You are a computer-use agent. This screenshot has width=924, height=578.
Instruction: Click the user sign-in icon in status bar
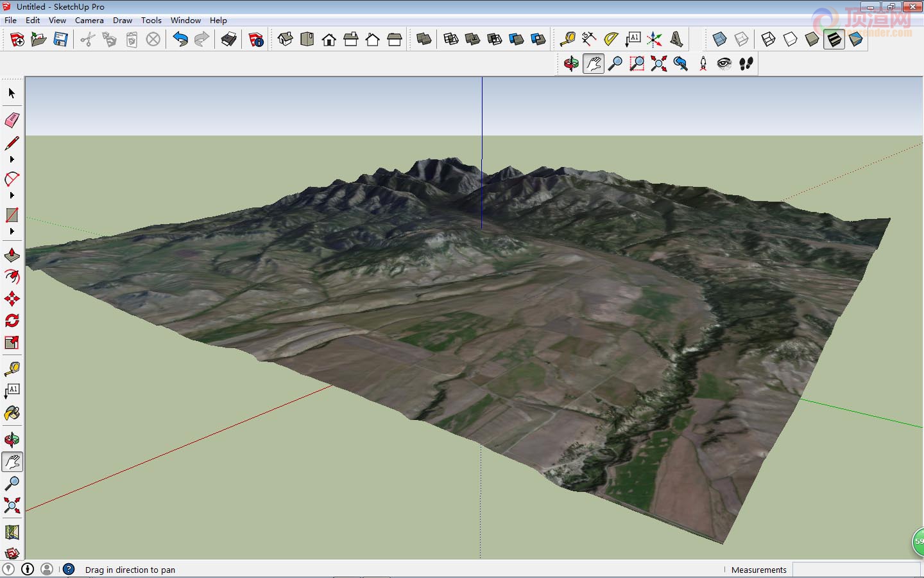pos(47,569)
